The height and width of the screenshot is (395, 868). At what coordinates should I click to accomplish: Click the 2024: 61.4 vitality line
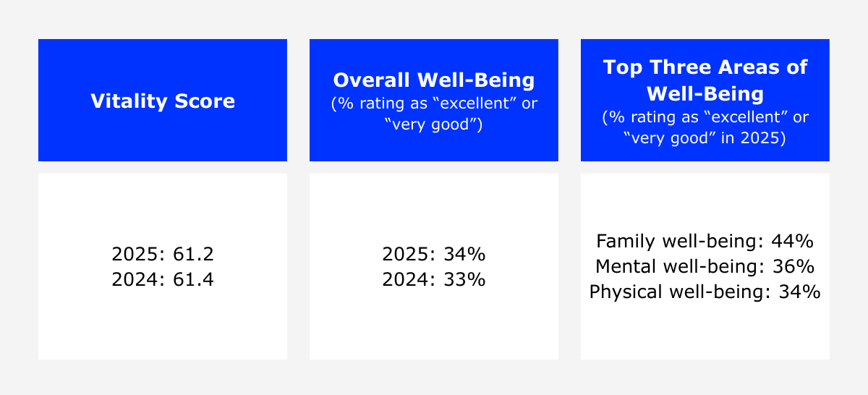tap(163, 279)
